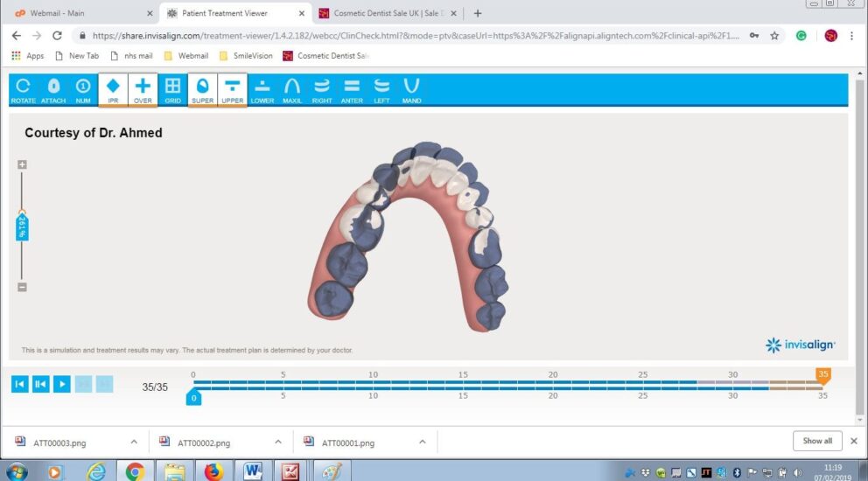
Task: Go back to the previous page
Action: tap(17, 36)
